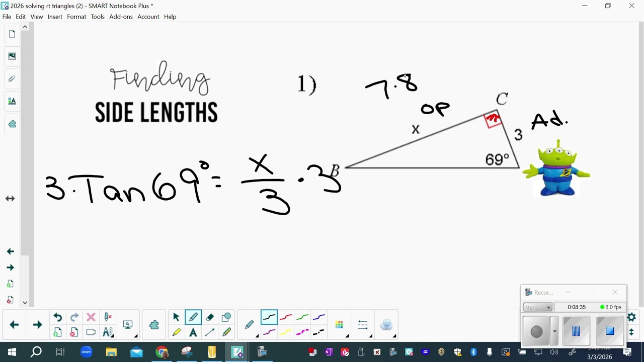The image size is (644, 362).
Task: Go to previous page from sidebar arrow
Action: (10, 251)
